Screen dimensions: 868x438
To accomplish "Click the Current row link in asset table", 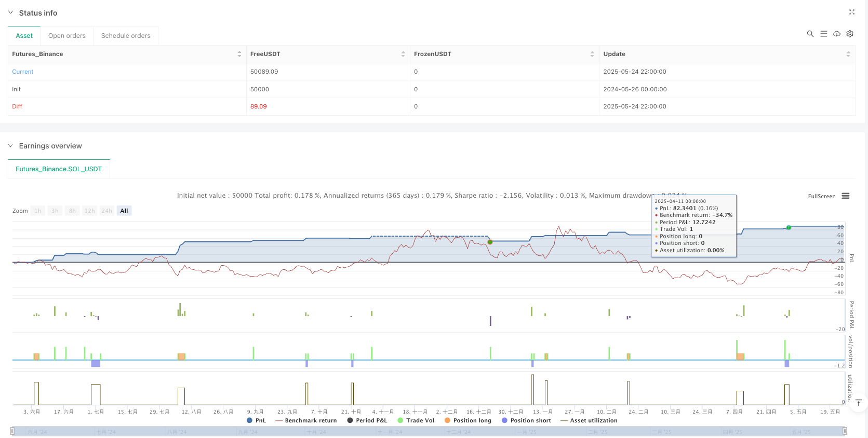I will (x=23, y=72).
